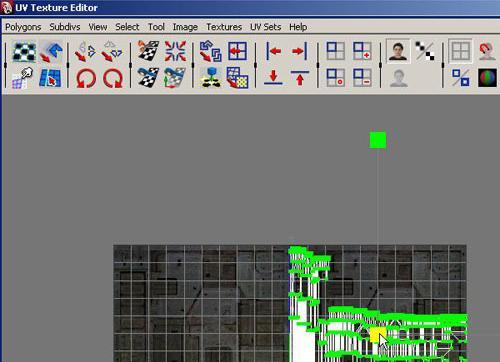
Task: Click the Flip UVs horizontally icon
Action: pyautogui.click(x=86, y=51)
